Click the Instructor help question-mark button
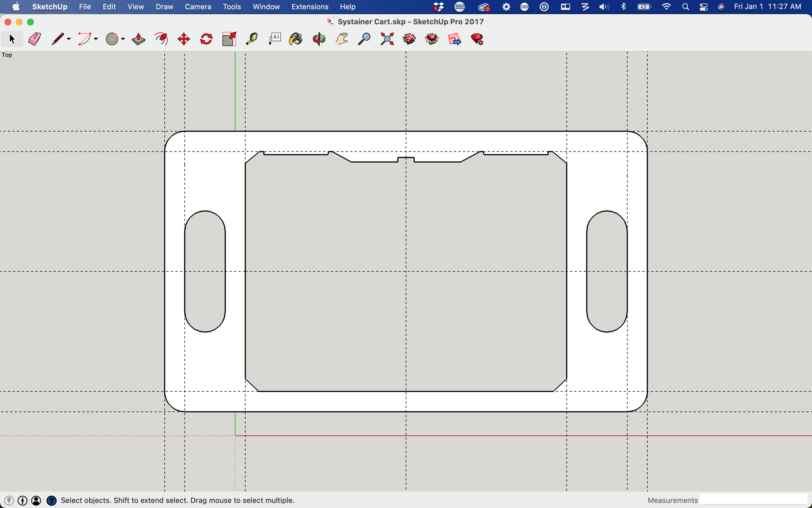812x508 pixels. pos(51,501)
